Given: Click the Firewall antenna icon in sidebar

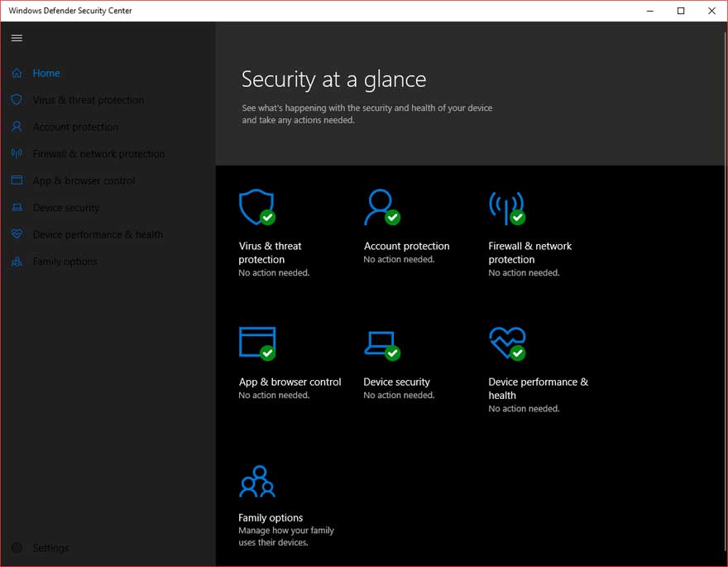Looking at the screenshot, I should [x=17, y=154].
